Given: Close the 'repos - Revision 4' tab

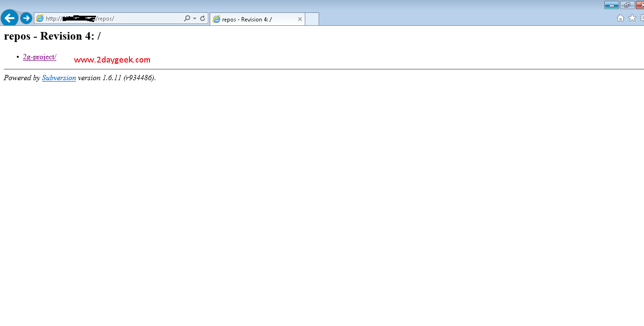Looking at the screenshot, I should 300,20.
